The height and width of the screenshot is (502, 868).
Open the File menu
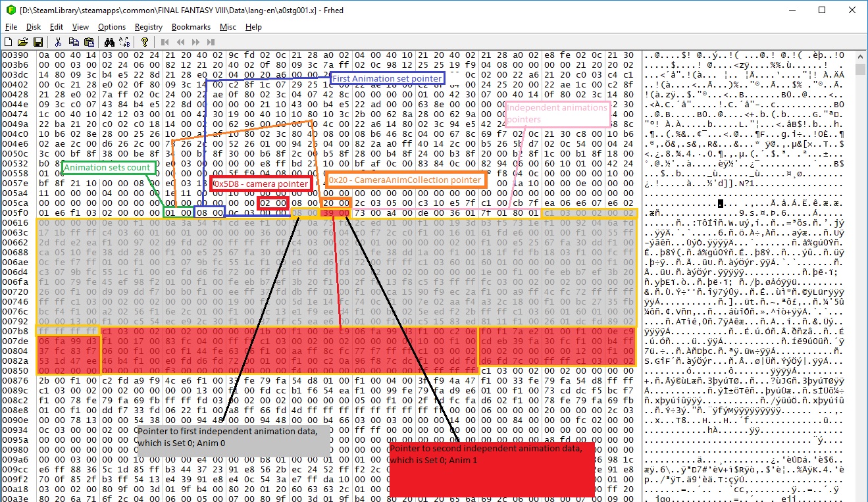click(x=11, y=27)
